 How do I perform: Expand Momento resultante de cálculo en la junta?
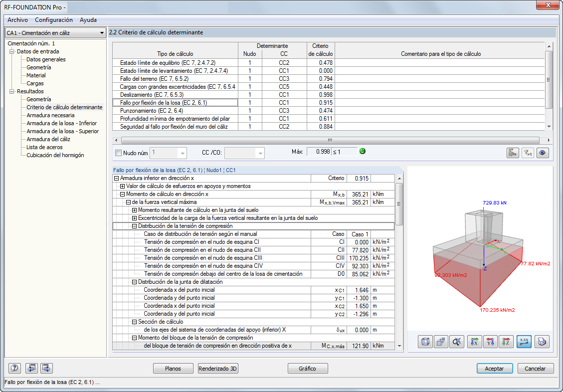click(x=134, y=210)
